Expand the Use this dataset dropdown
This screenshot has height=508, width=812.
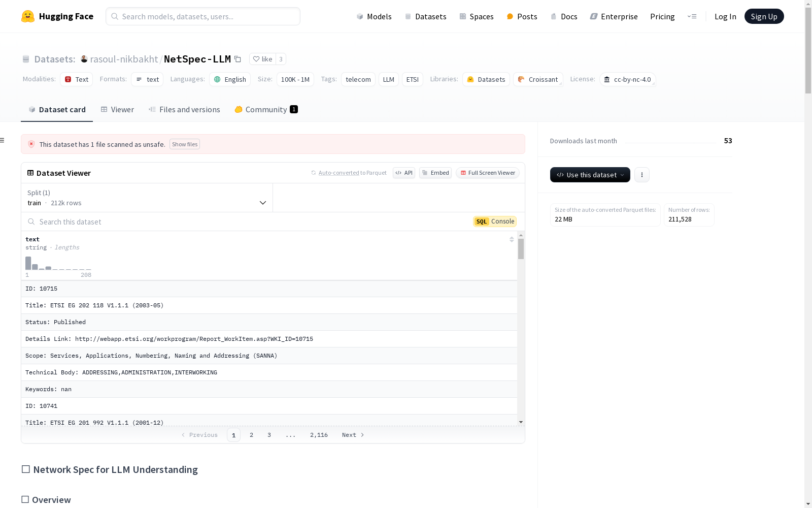[x=590, y=175]
